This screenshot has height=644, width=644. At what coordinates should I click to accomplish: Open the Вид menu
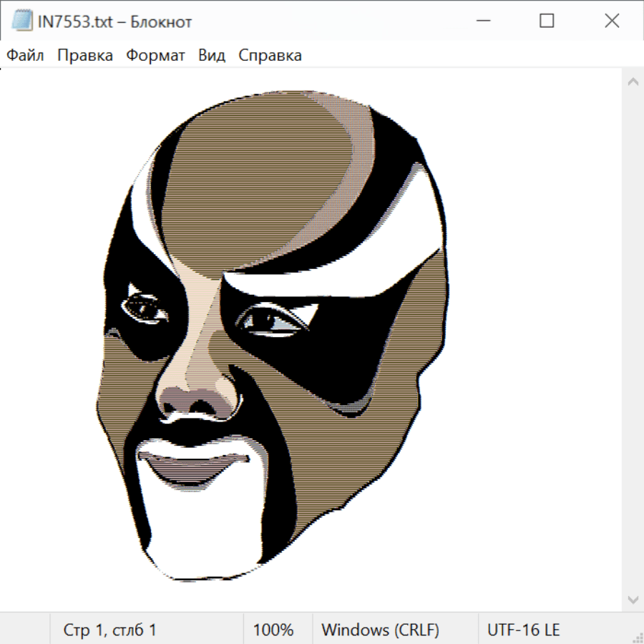click(x=212, y=56)
